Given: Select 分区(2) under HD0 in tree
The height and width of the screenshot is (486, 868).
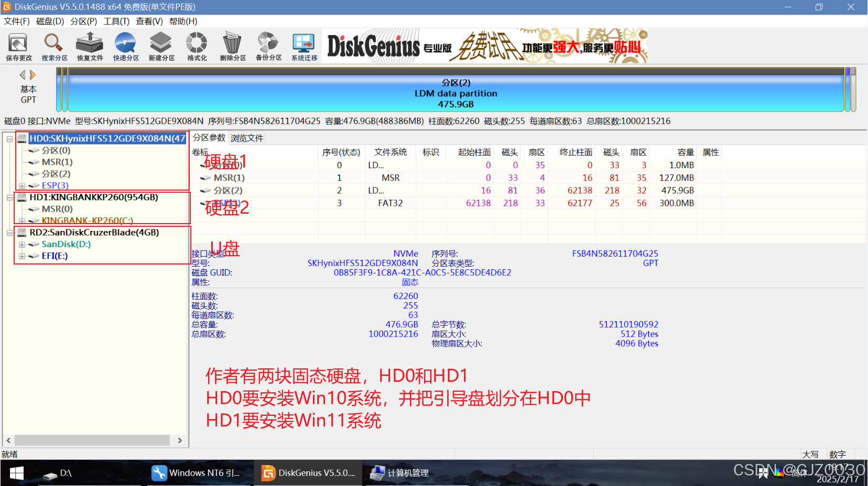Looking at the screenshot, I should click(x=56, y=174).
